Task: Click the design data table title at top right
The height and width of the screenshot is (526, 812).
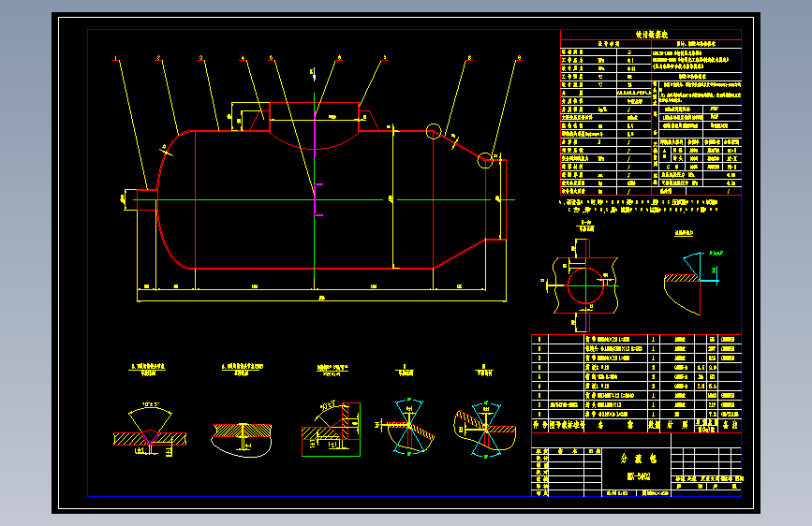Action: click(652, 35)
